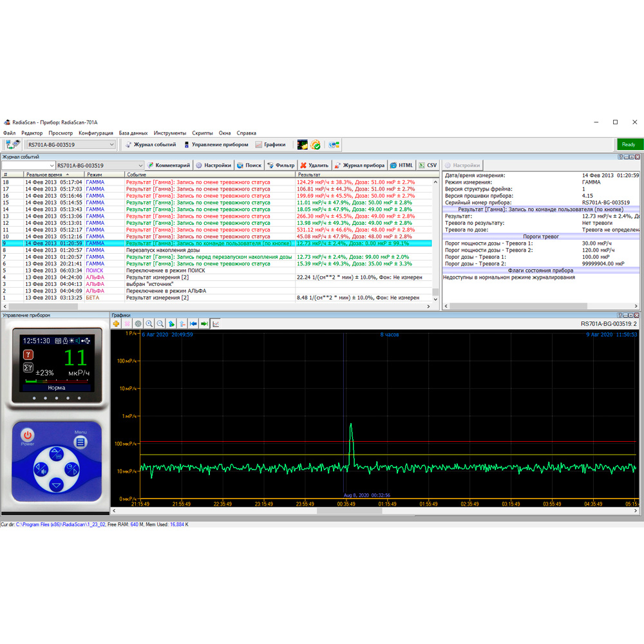Expand the journal device selector RS701A-BG-003519
The height and width of the screenshot is (644, 644).
tap(140, 166)
